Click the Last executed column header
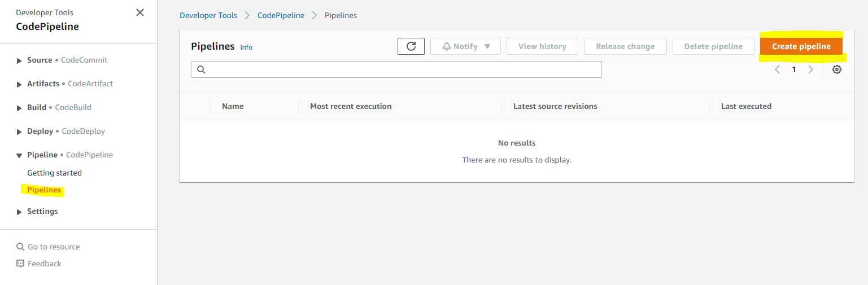Screen dimensions: 868x285 (746, 106)
